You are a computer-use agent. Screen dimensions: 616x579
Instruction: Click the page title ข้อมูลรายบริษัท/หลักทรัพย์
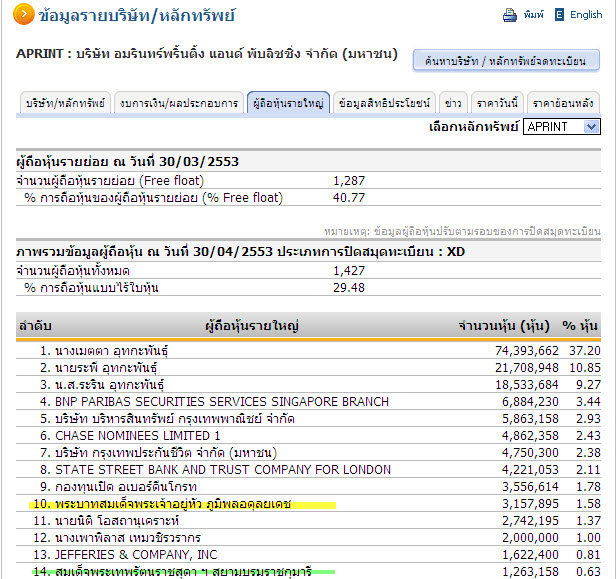137,16
